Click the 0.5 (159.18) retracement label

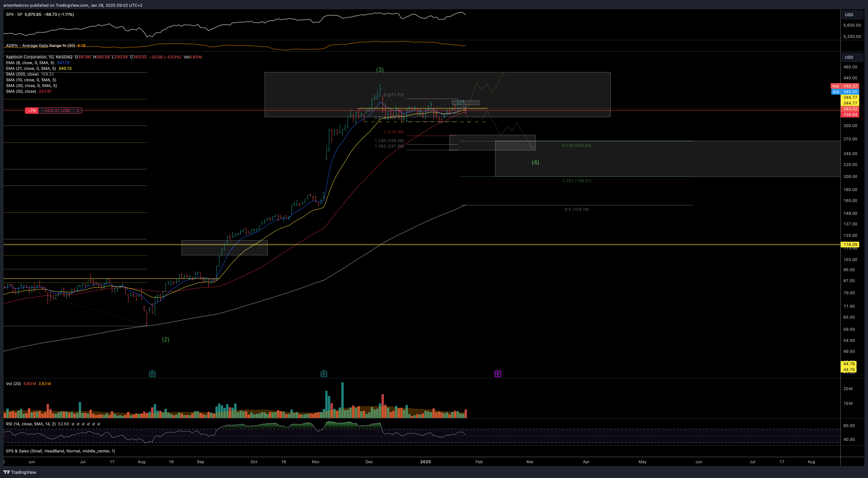pos(577,209)
